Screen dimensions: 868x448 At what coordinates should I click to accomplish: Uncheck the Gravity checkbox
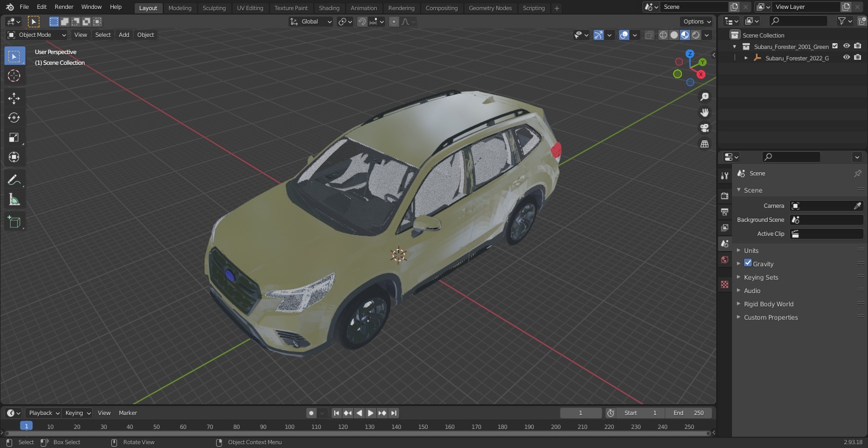[748, 263]
